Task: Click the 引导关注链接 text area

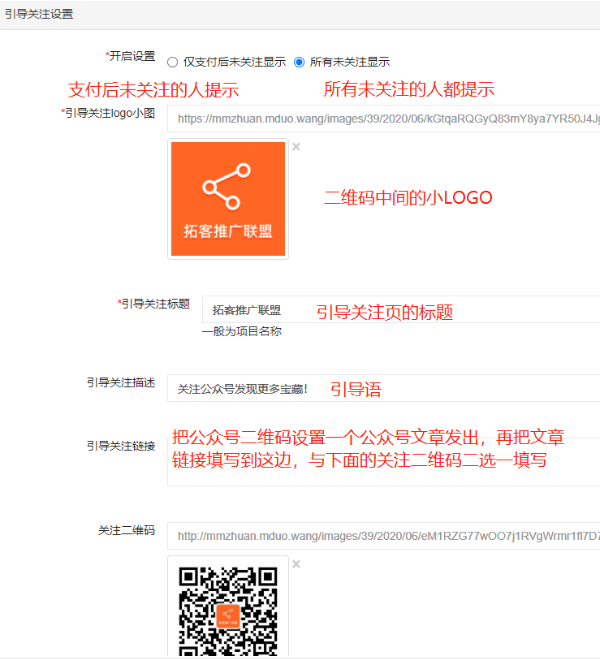Action: pyautogui.click(x=384, y=462)
